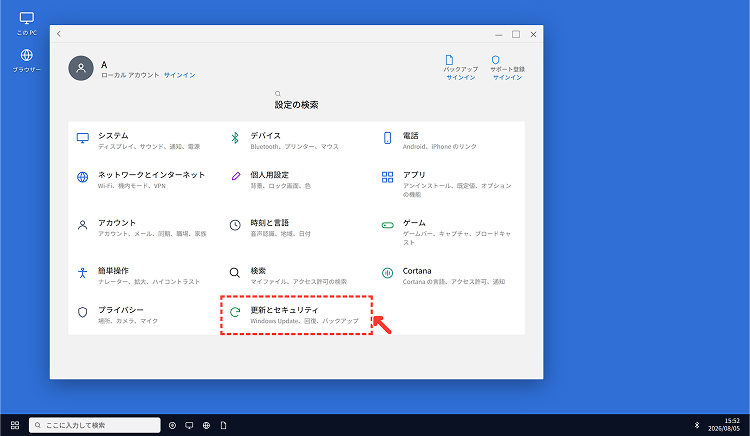Open the 簡単操作 accessibility icon
Screen dimensions: 750x436
click(x=83, y=273)
